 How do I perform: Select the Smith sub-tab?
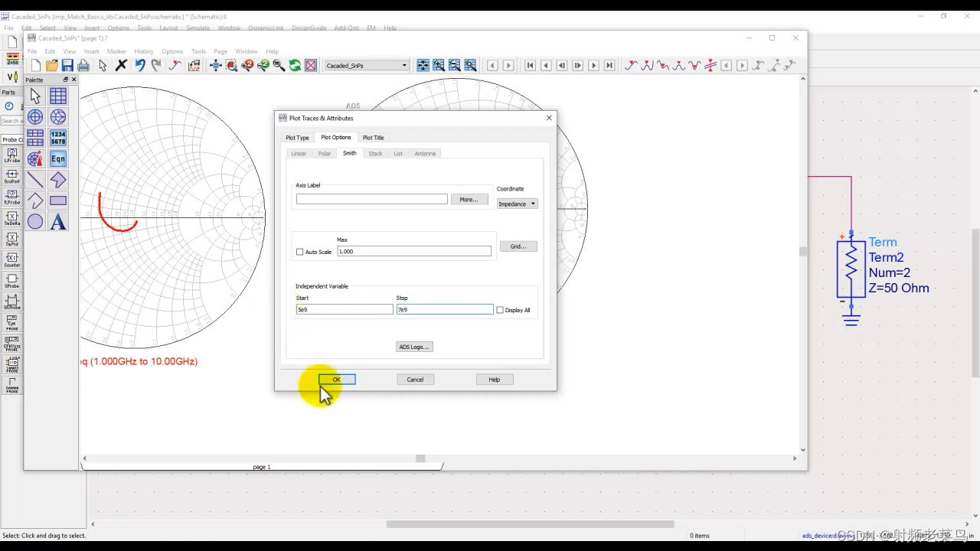tap(349, 153)
